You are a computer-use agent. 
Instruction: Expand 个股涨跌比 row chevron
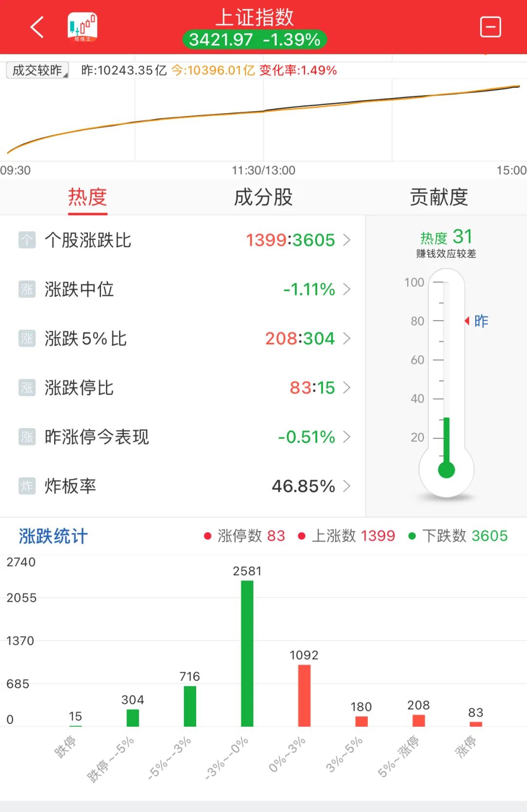pos(347,240)
